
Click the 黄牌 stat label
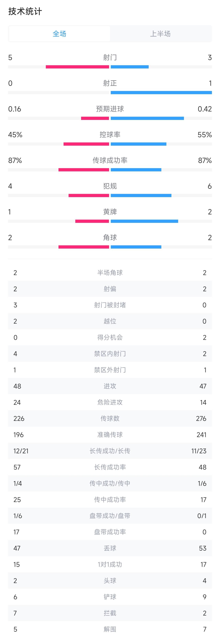point(110,212)
